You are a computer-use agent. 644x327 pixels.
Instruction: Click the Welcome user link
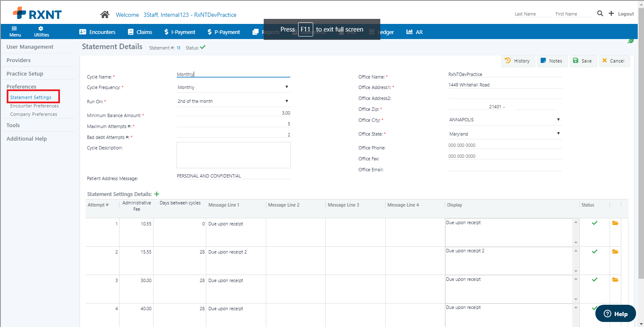coord(176,15)
